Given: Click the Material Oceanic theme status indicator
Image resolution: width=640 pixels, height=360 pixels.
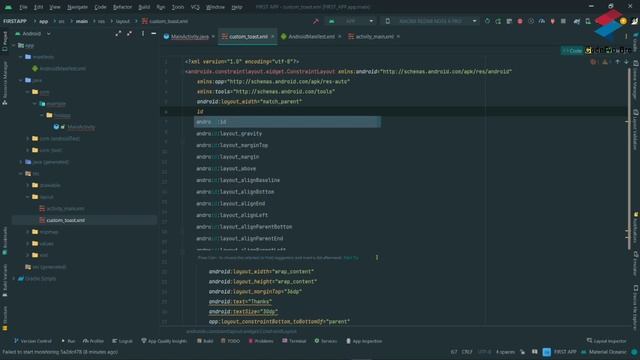Looking at the screenshot, I should pyautogui.click(x=604, y=352).
